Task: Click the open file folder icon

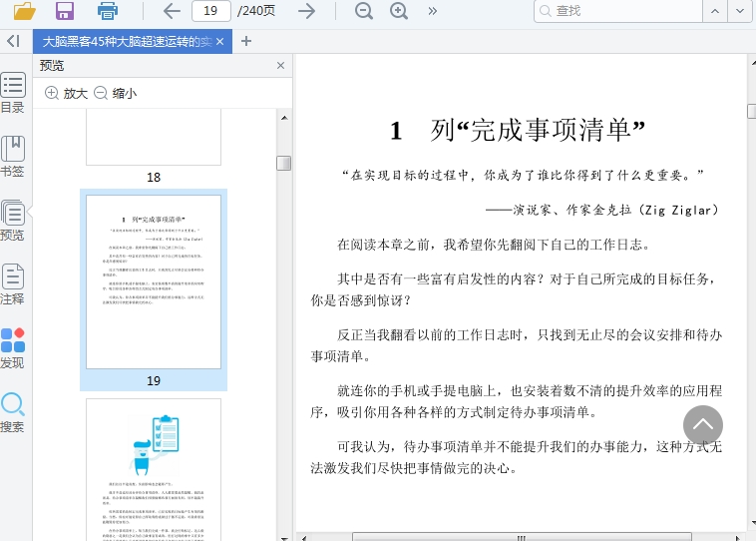Action: point(25,11)
